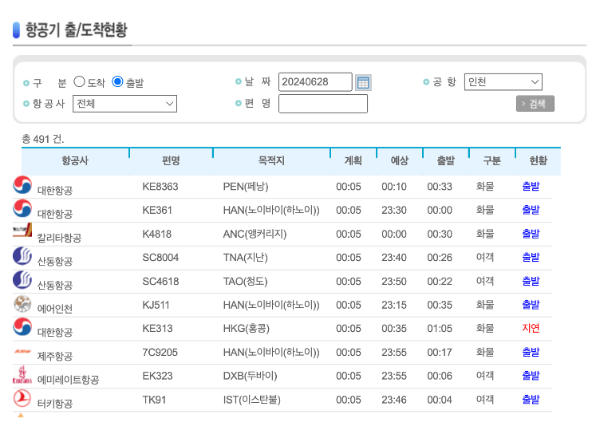The width and height of the screenshot is (600, 430).
Task: Click the Korean Air logo beside KE8363
Action: (x=22, y=185)
